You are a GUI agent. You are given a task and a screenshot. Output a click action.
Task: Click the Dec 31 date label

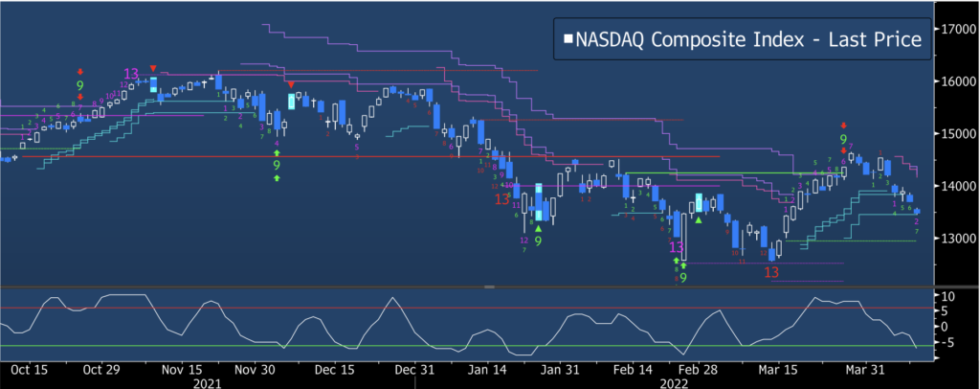coord(415,370)
